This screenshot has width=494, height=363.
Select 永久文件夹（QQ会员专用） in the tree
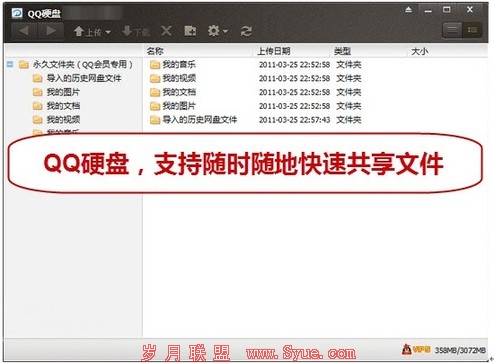pyautogui.click(x=83, y=64)
